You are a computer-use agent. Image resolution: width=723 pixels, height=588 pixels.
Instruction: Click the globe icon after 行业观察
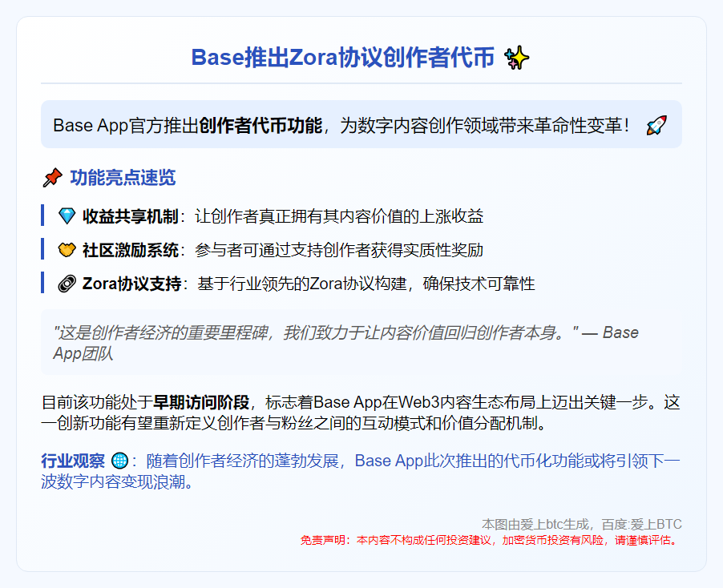[119, 461]
